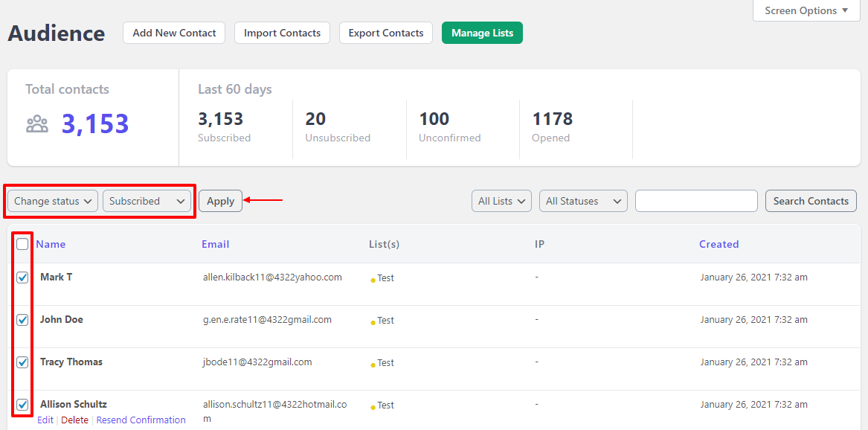Click Resend Confirmation for Allison Schultz

141,420
